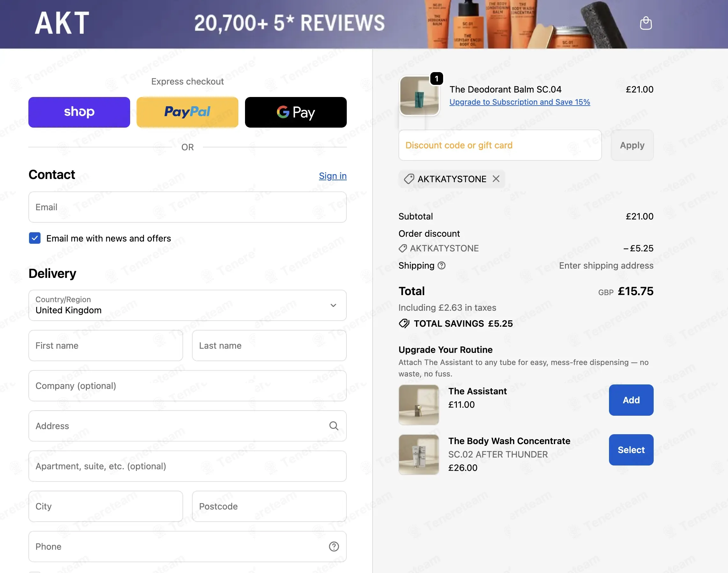The height and width of the screenshot is (573, 728).
Task: Click the Body Wash Concentrate thumbnail
Action: tap(419, 455)
